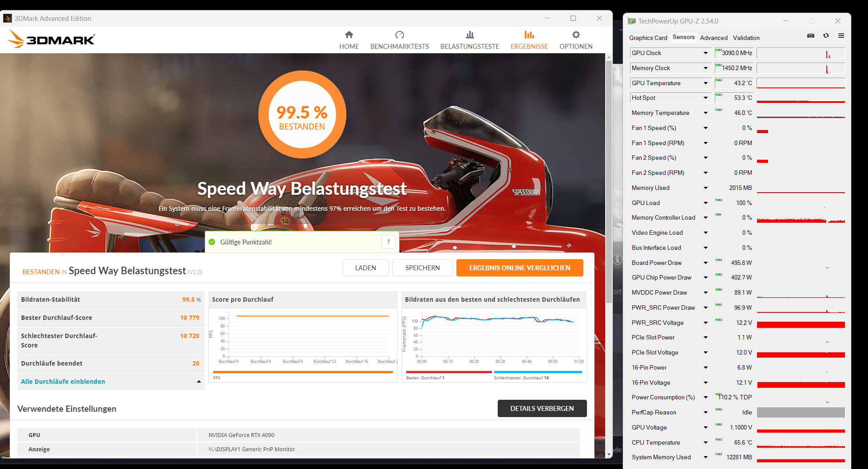Click ERGEBNIS ONLINE VERGLEICHEN button
The width and height of the screenshot is (868, 469).
(520, 268)
